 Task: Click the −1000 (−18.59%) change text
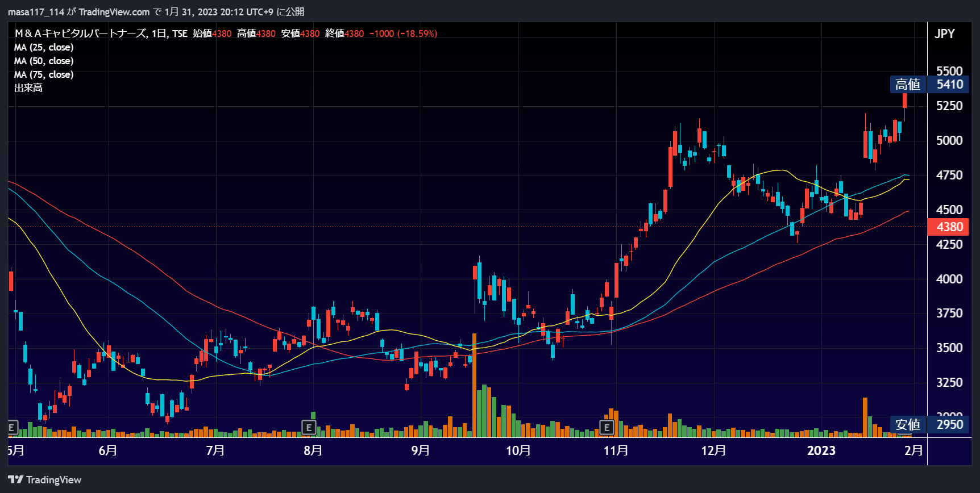404,34
